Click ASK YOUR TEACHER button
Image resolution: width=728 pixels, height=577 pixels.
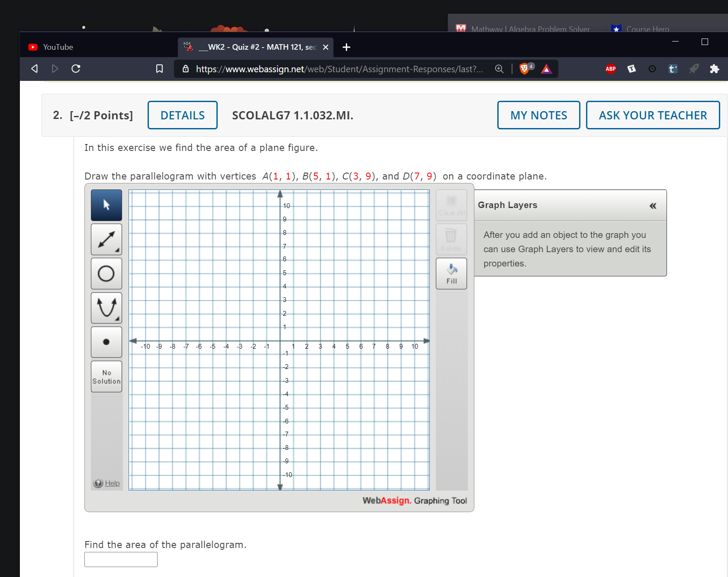point(653,115)
